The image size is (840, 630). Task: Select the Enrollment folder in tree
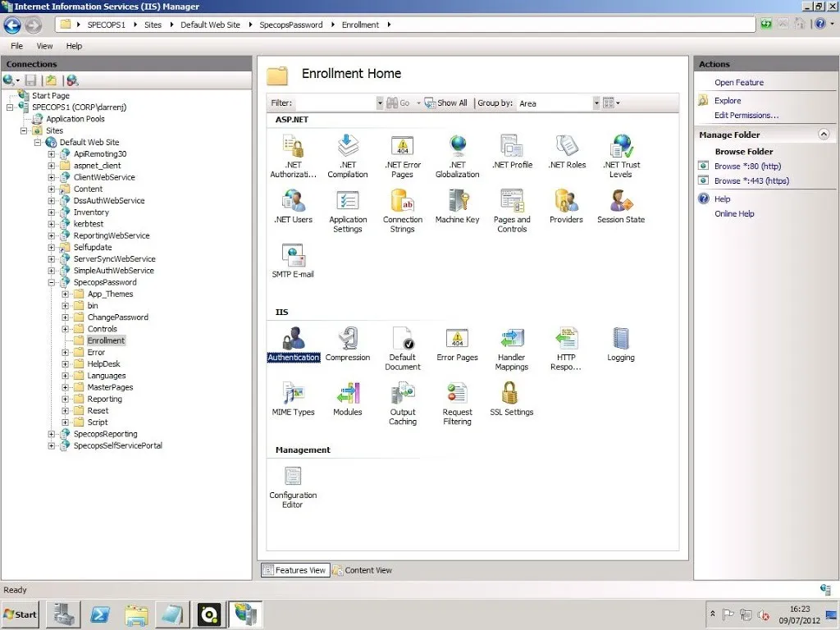click(x=106, y=340)
